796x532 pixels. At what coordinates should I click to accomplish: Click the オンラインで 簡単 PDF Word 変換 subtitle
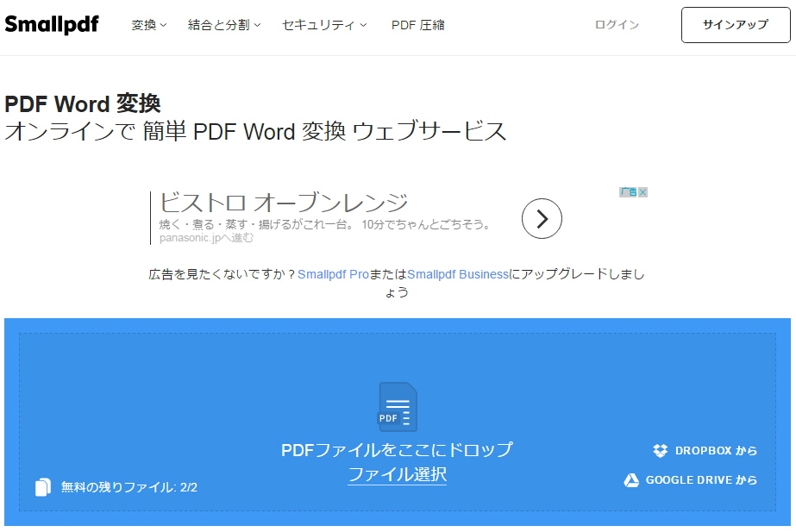coord(255,131)
